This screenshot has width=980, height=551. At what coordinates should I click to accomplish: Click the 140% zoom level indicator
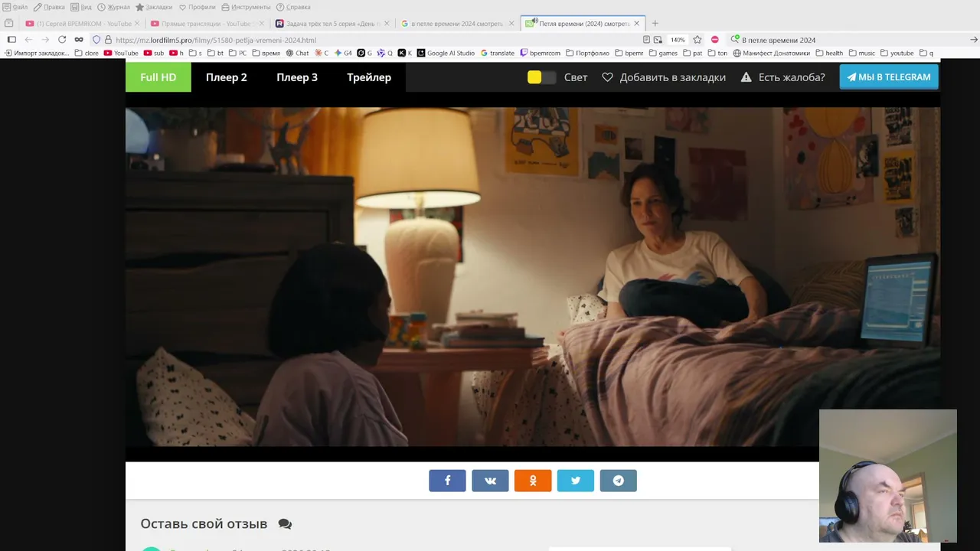pos(678,40)
